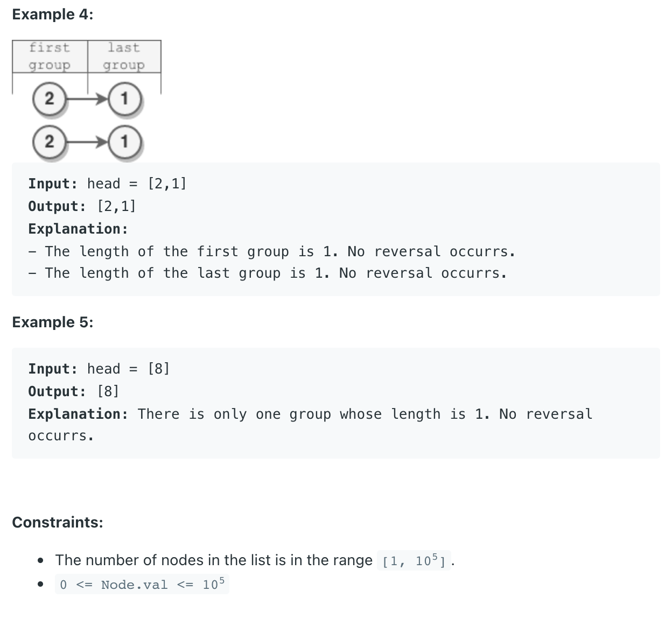Click the last group label in diagram
Screen dimensions: 672x619
[x=124, y=57]
